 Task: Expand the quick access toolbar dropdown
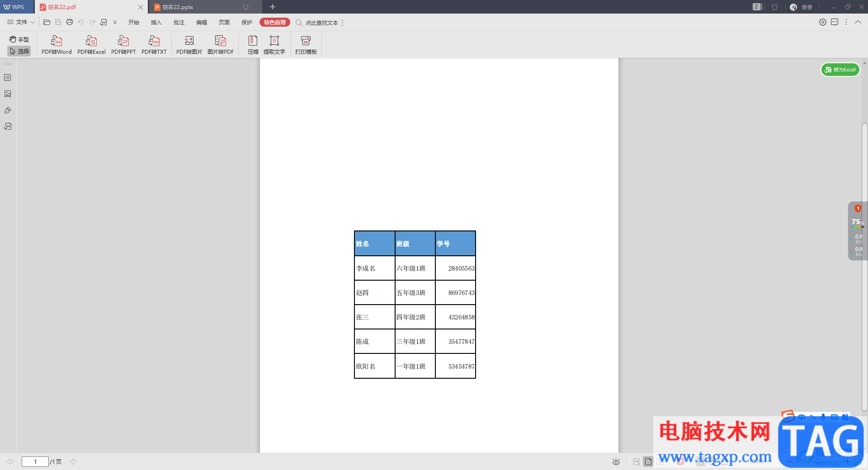(115, 22)
